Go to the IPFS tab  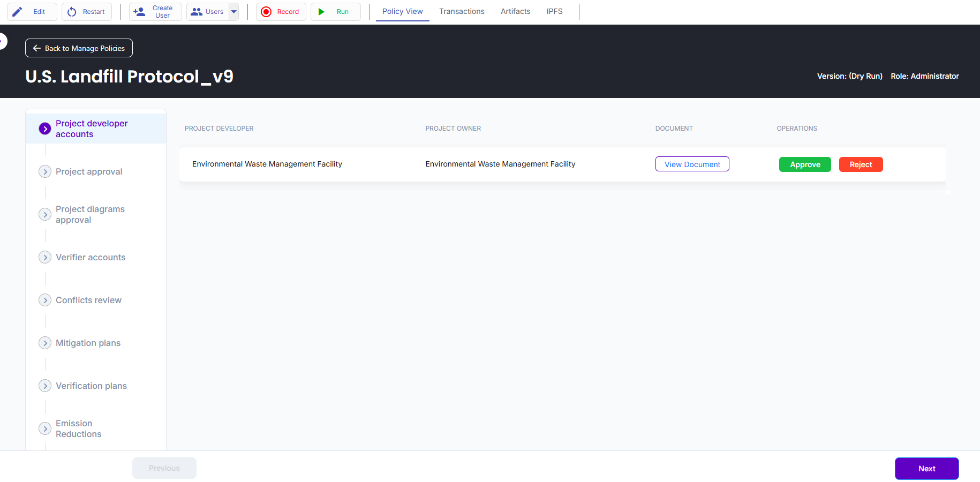click(554, 11)
